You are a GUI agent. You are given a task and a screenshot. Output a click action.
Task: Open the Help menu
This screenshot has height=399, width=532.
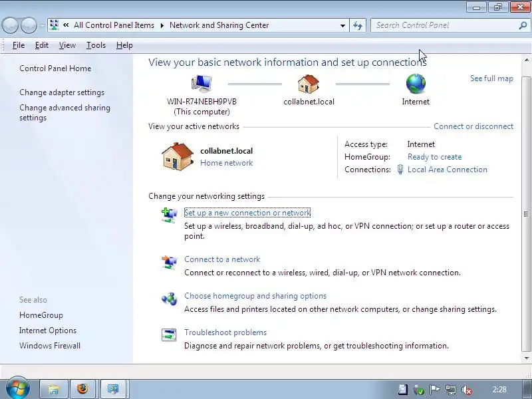[124, 45]
